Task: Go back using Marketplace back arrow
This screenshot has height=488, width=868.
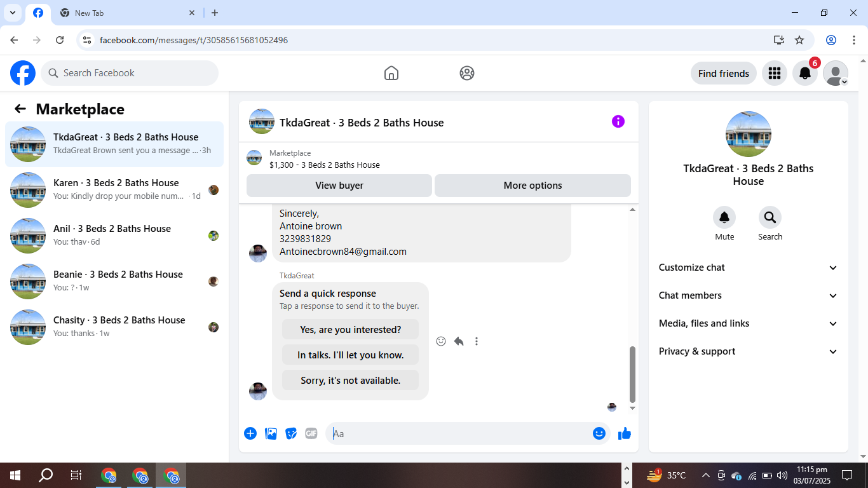Action: (20, 109)
